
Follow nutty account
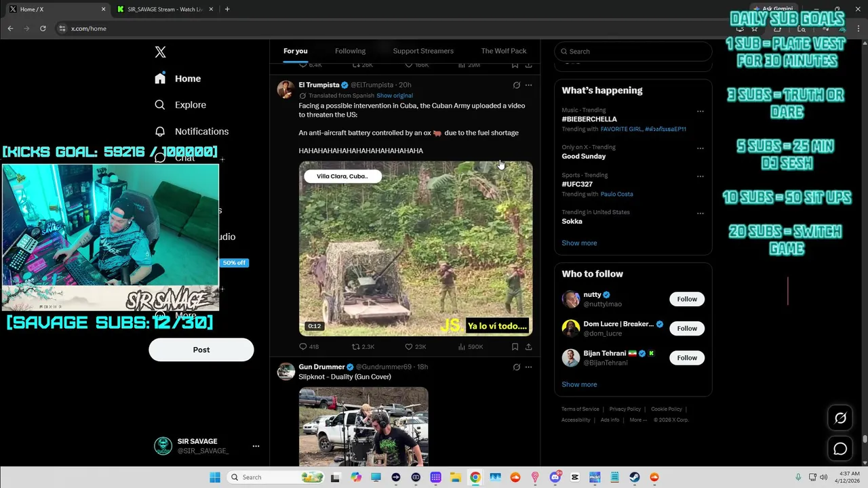coord(687,299)
